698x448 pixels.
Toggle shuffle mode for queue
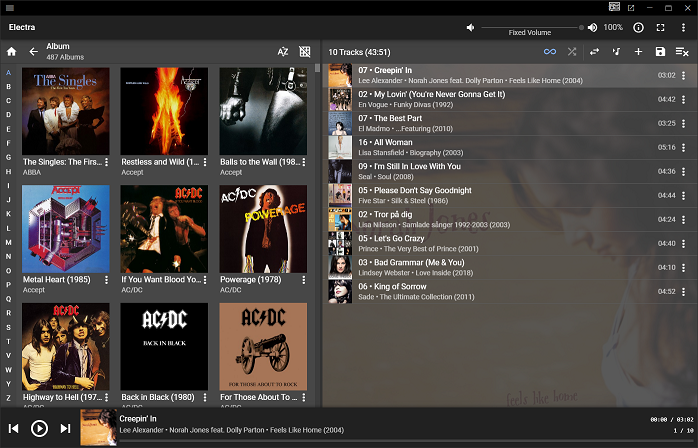pos(572,52)
